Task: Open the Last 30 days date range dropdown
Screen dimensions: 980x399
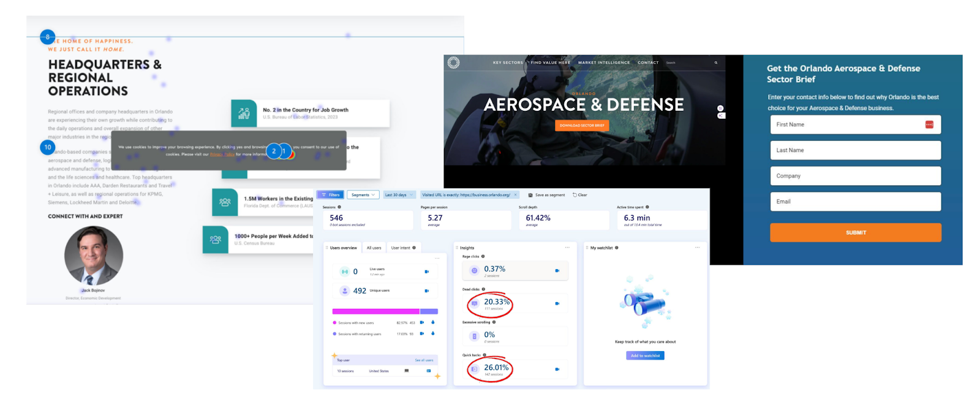Action: pyautogui.click(x=399, y=195)
